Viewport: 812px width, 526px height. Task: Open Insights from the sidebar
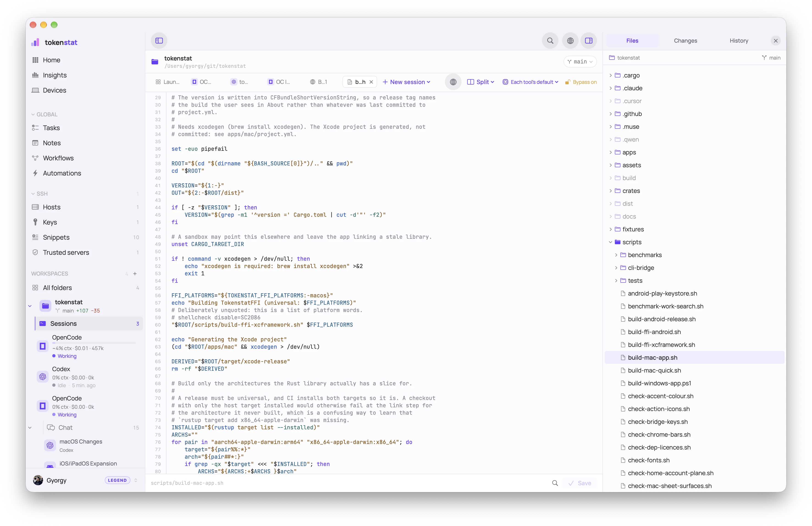coord(85,75)
